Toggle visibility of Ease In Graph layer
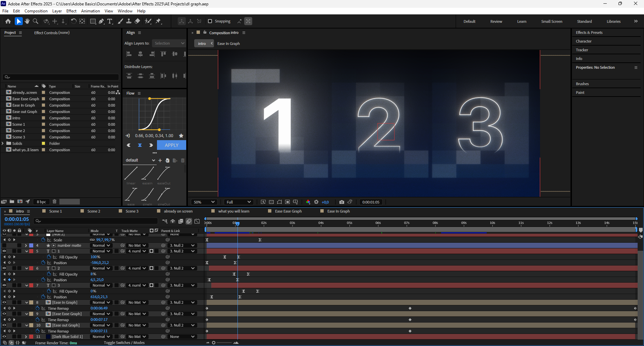Image resolution: width=644 pixels, height=346 pixels. point(4,302)
